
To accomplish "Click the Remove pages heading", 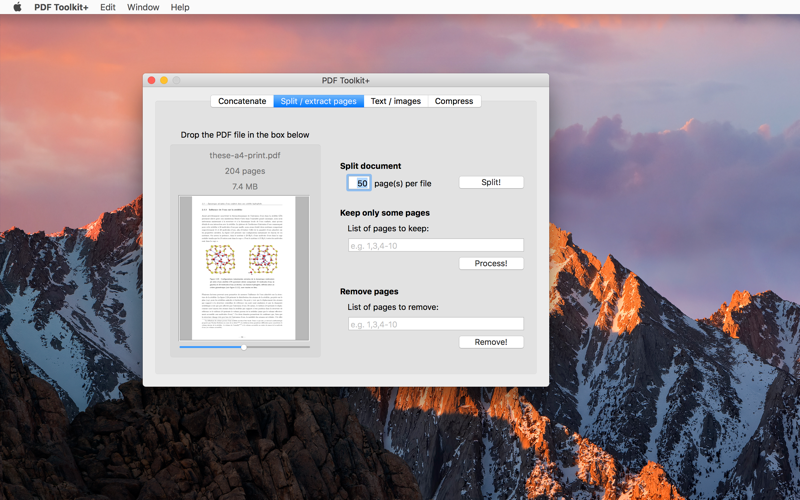I will pos(369,291).
